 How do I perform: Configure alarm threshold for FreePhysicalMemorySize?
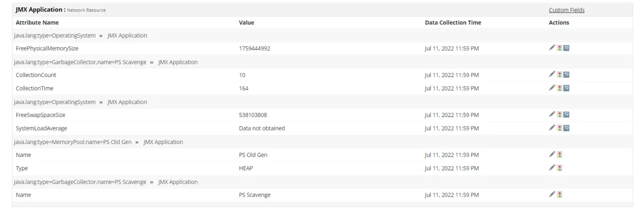pyautogui.click(x=559, y=48)
